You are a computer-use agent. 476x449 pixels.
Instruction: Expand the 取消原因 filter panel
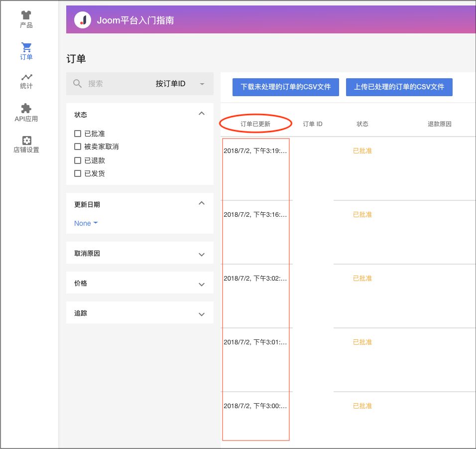[x=202, y=254]
